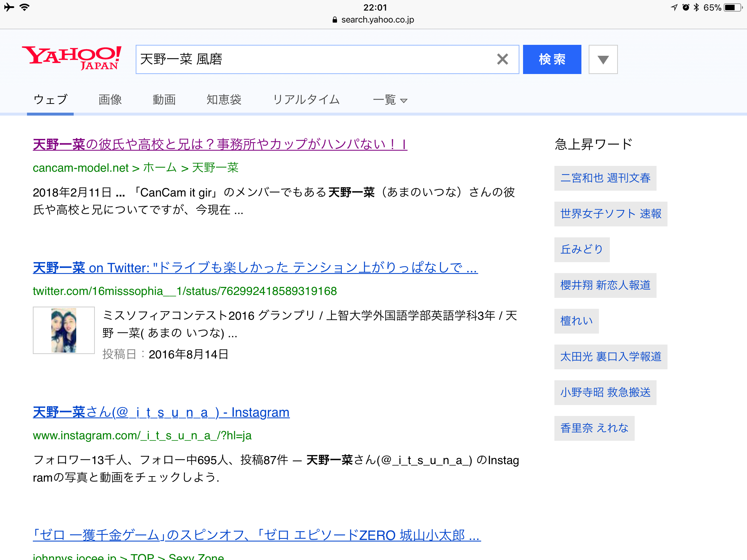Click the ミスソフィアコンテスト2016 グランプリ snippet

pos(310,324)
